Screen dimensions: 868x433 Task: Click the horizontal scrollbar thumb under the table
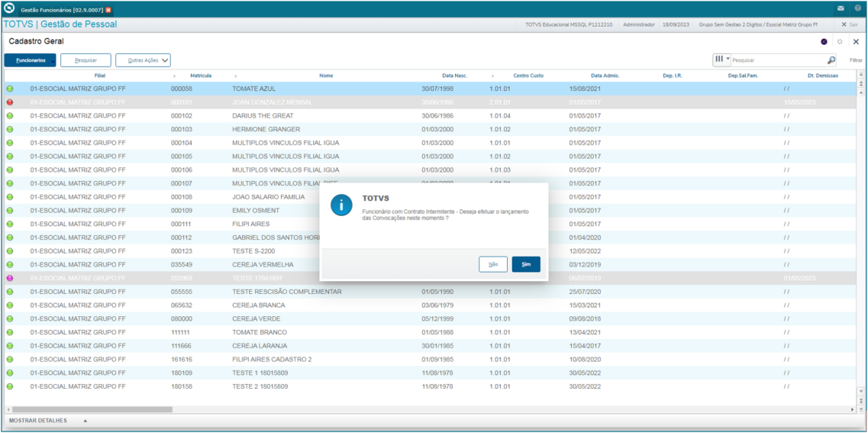point(92,410)
